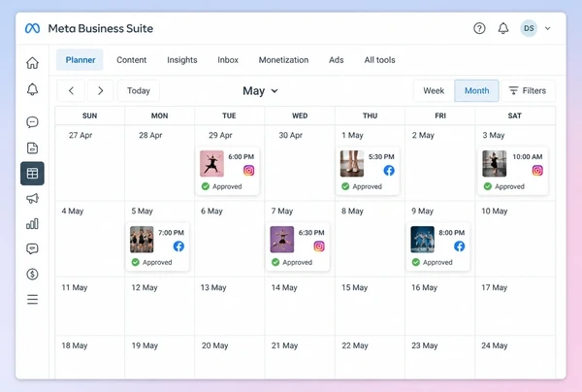Click Facebook icon on 5:30 PM post
Screen dimensions: 582x392
[x=389, y=171]
